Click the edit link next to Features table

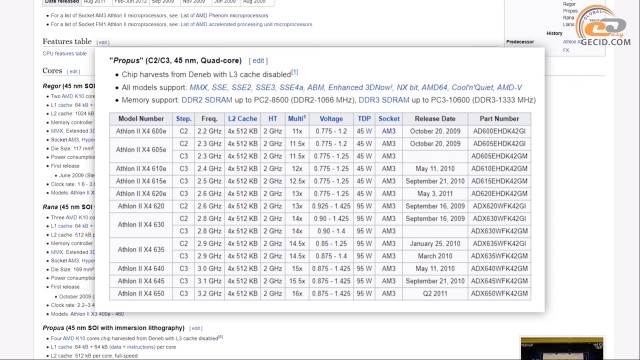click(x=103, y=42)
